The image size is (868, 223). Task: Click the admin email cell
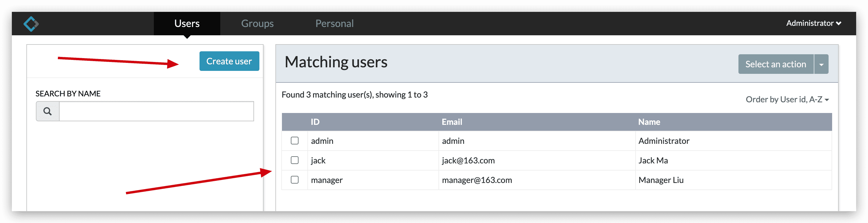tap(537, 141)
